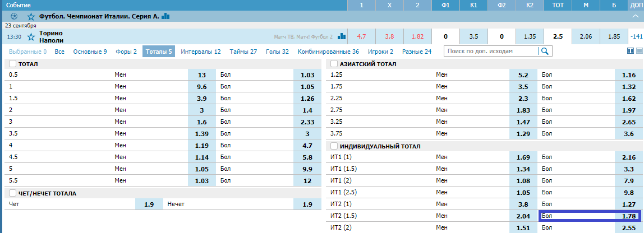Image resolution: width=644 pixels, height=233 pixels.
Task: Open the Игроки 2 tab
Action: click(381, 52)
